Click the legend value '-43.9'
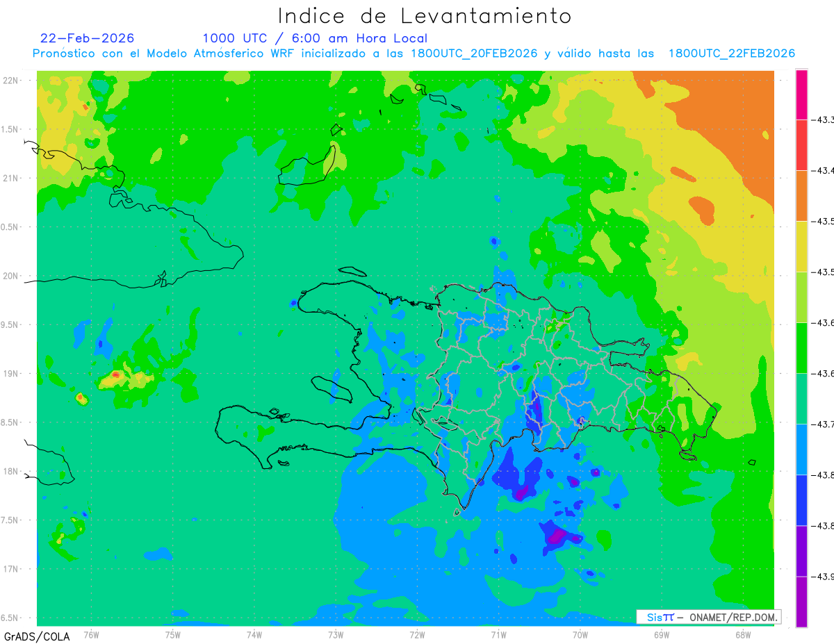834x644 pixels. [824, 577]
